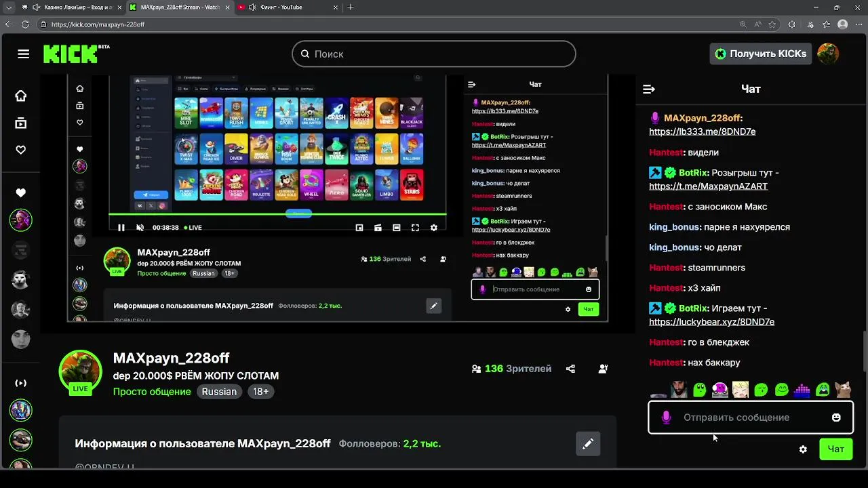Screen dimensions: 868x488
Task: Click the browser back arrow
Action: coord(9,24)
